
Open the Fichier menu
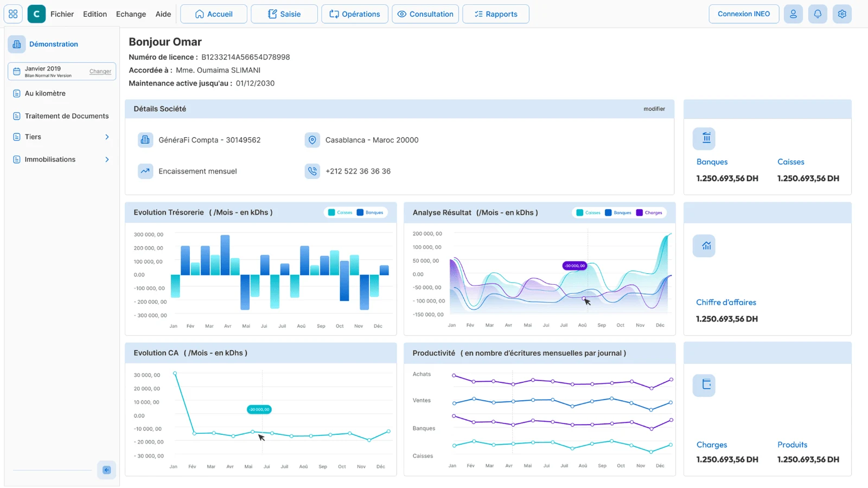[x=62, y=14]
